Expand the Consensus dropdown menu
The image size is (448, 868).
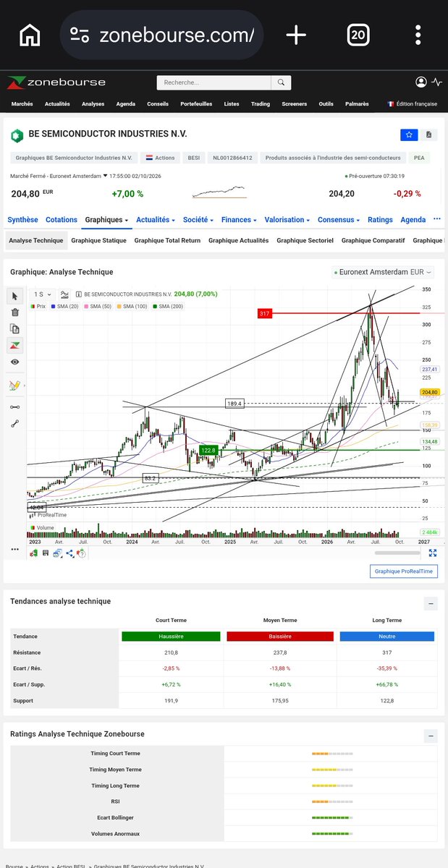pos(339,220)
